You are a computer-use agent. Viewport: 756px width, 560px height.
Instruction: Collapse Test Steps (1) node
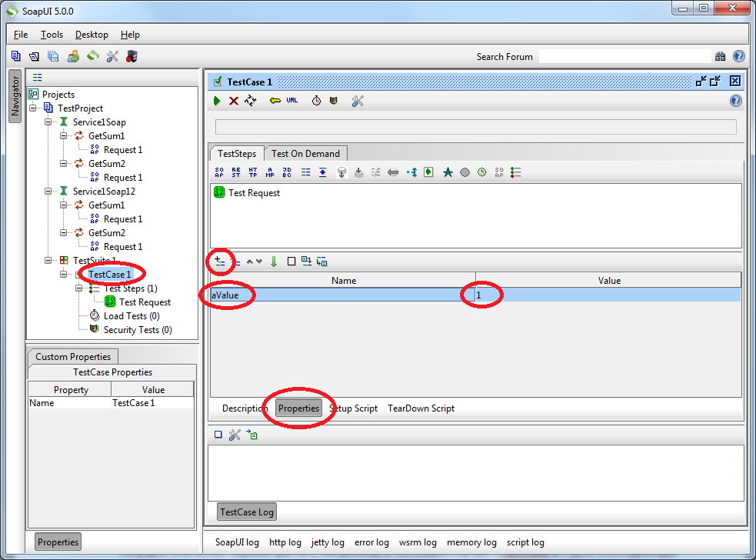coord(79,288)
